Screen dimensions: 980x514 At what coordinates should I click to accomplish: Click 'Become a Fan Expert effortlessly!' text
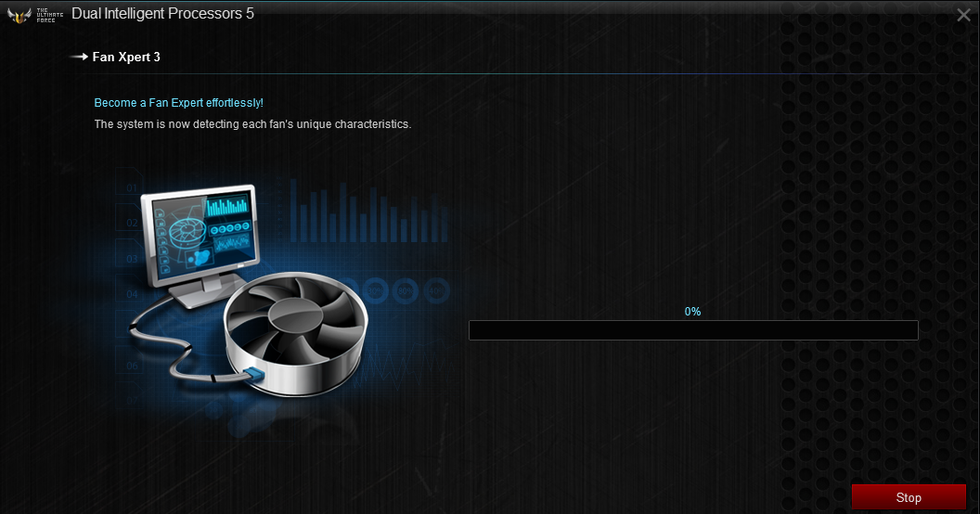coord(179,102)
